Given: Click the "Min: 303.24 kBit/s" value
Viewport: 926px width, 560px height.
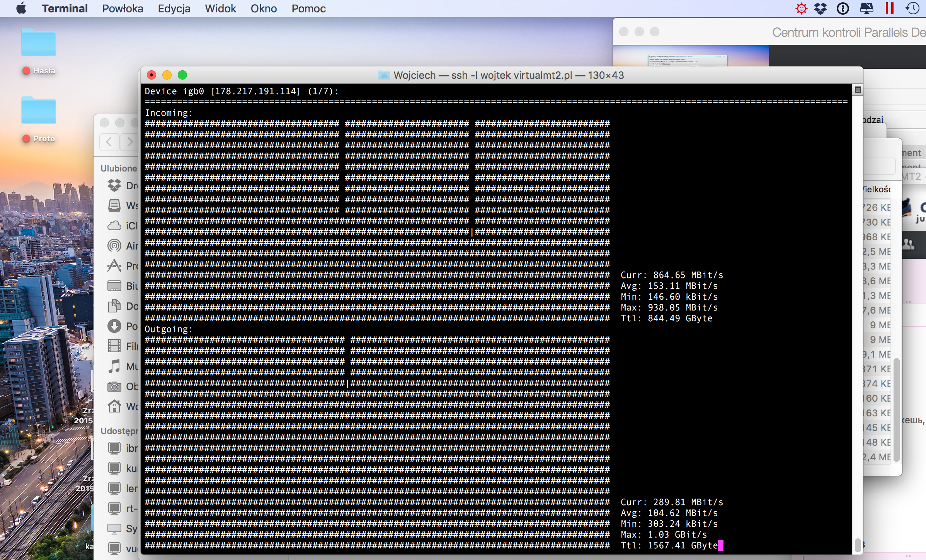Looking at the screenshot, I should click(x=669, y=524).
